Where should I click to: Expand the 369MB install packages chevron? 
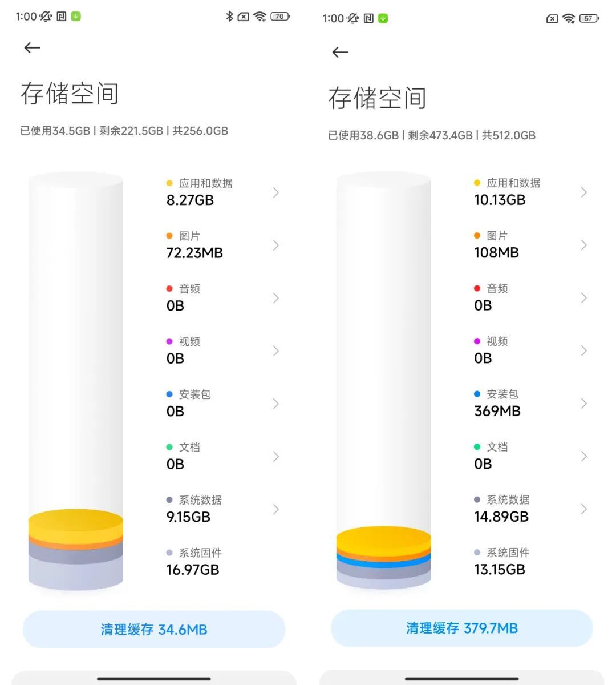coord(583,404)
